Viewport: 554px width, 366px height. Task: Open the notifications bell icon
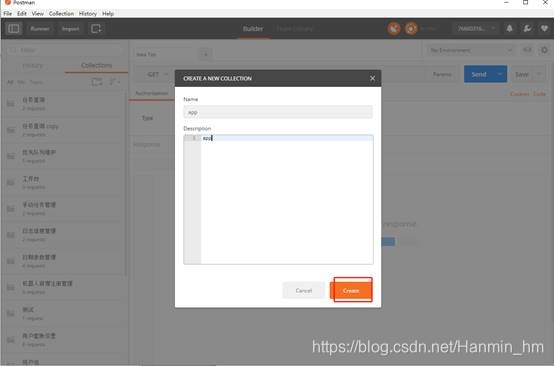[x=509, y=28]
